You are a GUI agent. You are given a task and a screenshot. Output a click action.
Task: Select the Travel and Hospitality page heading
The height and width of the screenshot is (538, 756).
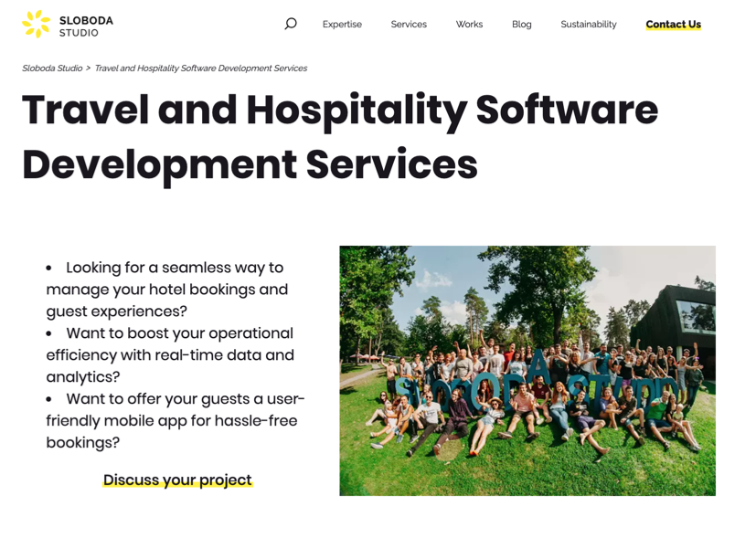(x=338, y=137)
